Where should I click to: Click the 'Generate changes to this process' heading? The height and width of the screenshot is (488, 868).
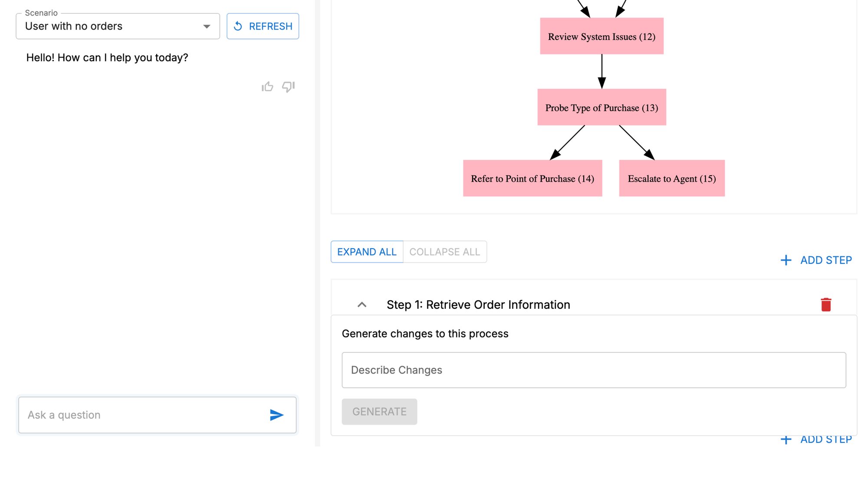point(425,334)
